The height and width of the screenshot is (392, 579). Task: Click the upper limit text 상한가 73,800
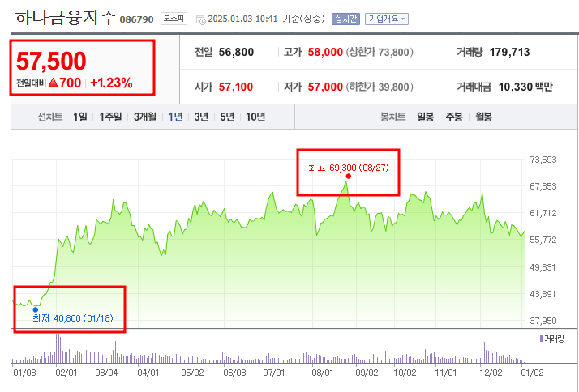(380, 52)
